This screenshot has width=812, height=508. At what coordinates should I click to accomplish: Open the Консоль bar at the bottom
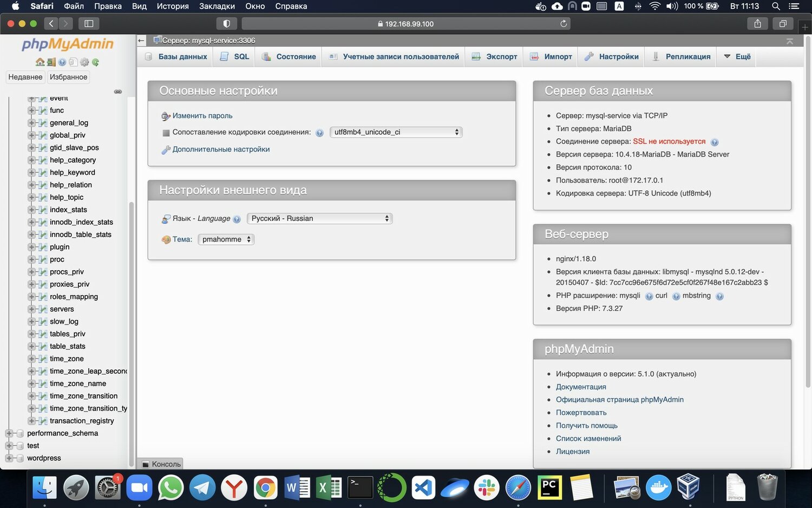click(x=161, y=464)
